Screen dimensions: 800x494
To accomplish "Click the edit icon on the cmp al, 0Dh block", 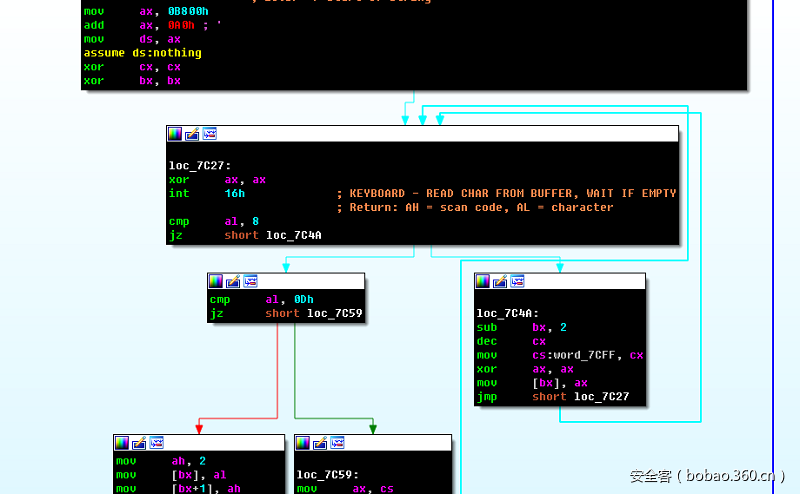I will [234, 282].
